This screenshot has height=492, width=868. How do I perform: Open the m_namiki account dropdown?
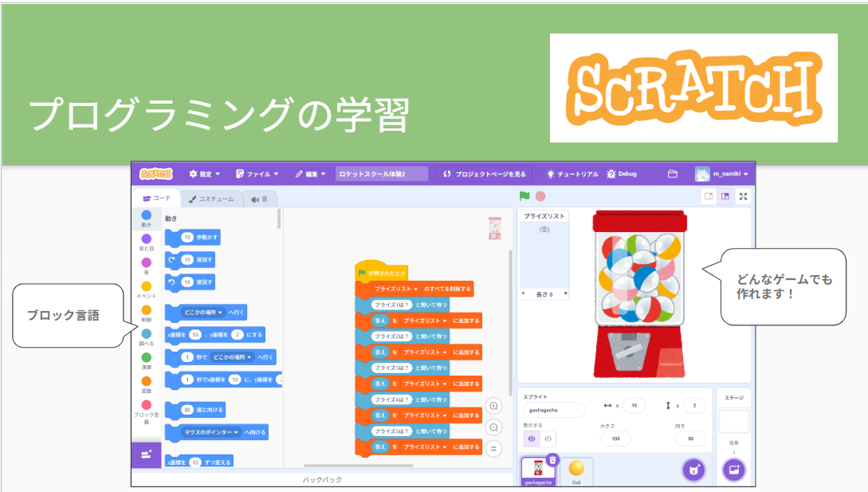click(723, 174)
